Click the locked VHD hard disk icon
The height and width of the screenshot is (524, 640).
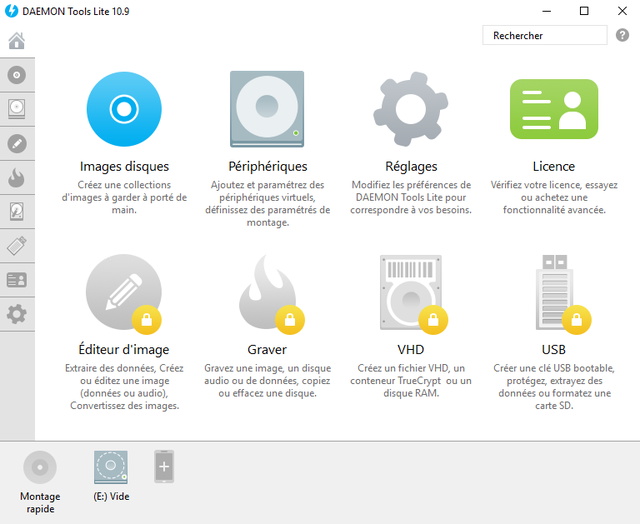tap(411, 292)
